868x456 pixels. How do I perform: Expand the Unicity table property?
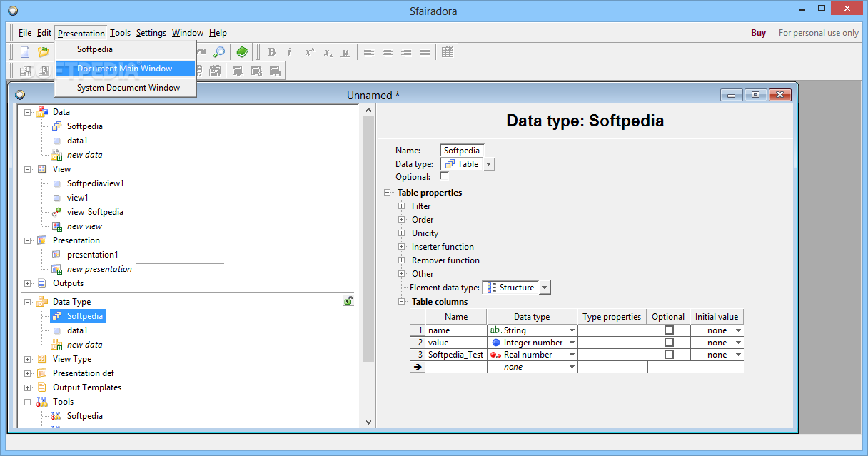point(402,233)
